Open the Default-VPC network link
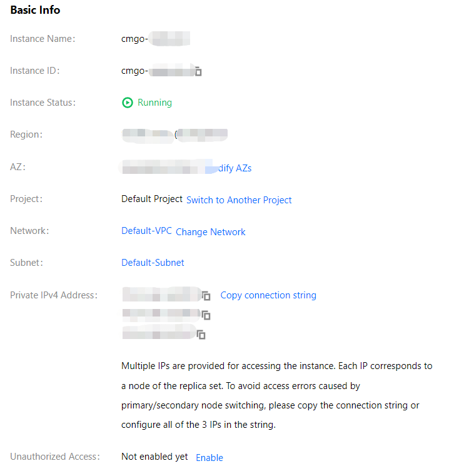This screenshot has height=476, width=449. pos(146,231)
